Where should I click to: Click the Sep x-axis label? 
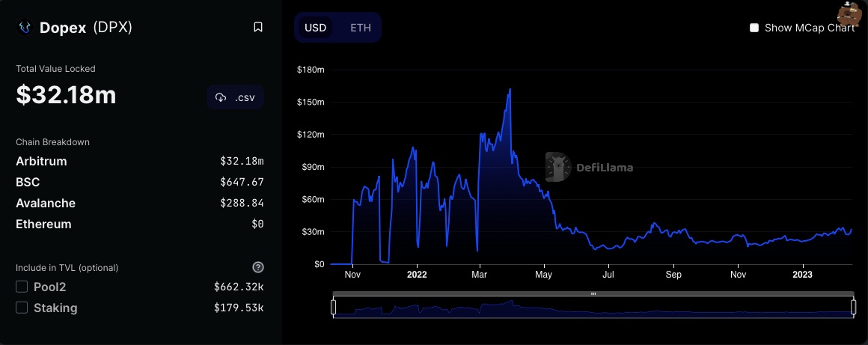[x=673, y=275]
